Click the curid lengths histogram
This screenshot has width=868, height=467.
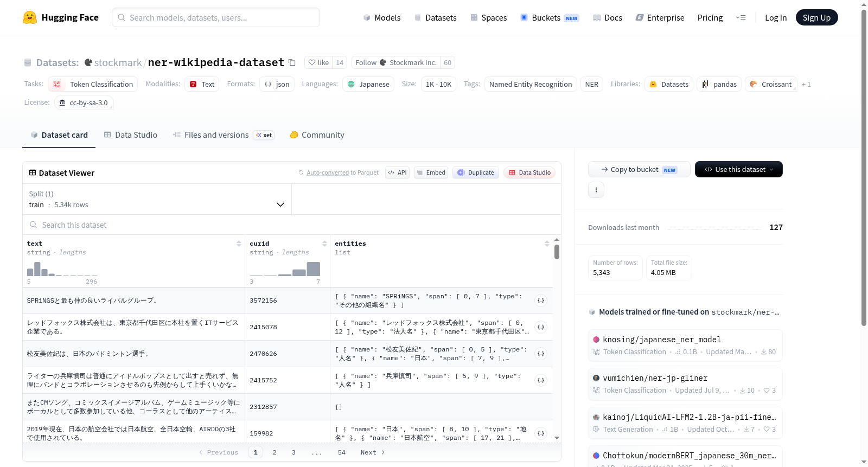(x=285, y=269)
